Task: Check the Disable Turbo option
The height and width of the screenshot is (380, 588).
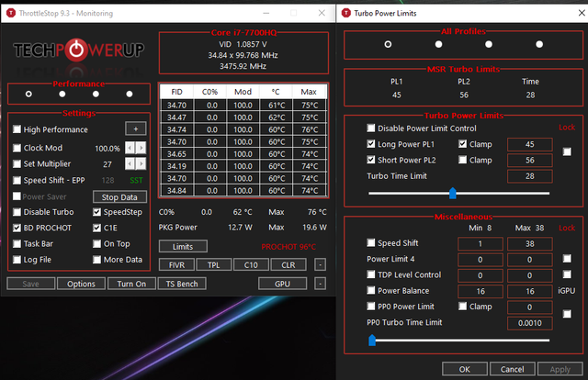Action: [17, 212]
